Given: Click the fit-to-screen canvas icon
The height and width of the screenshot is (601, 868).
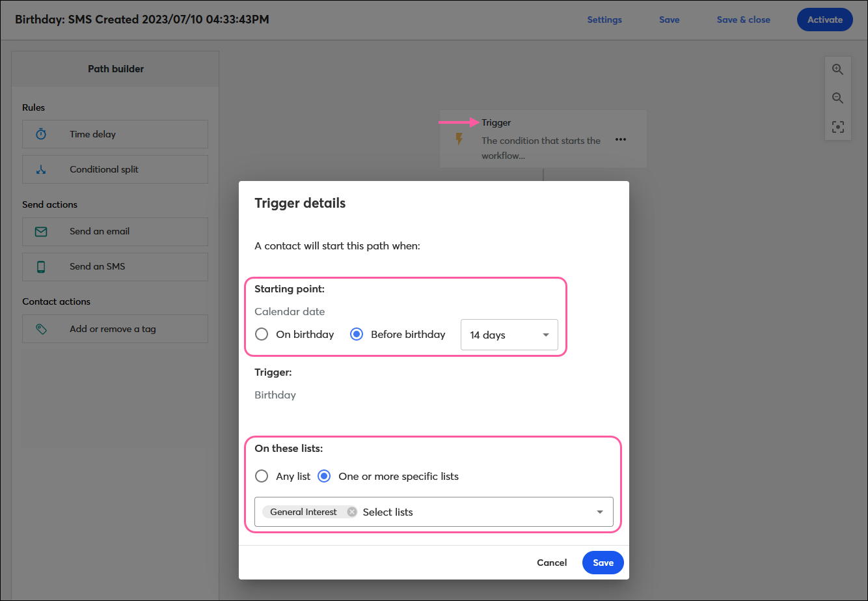Looking at the screenshot, I should 838,126.
